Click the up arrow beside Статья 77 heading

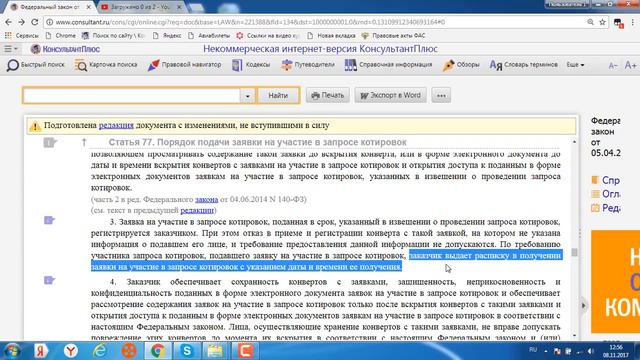coord(84,142)
